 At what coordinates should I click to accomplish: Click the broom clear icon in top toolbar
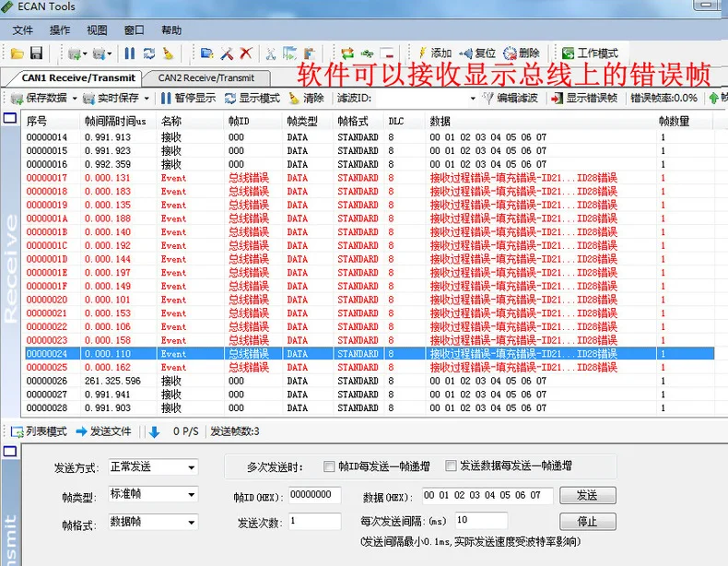click(x=168, y=53)
